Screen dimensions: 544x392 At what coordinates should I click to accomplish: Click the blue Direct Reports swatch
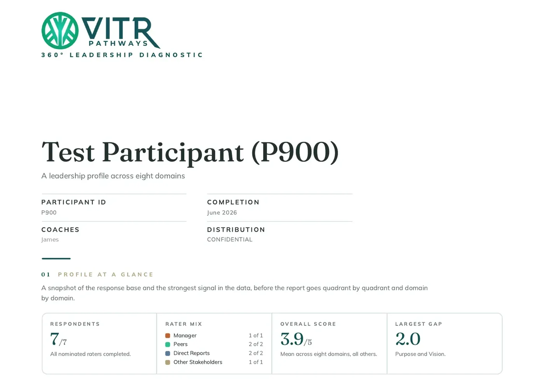[167, 353]
